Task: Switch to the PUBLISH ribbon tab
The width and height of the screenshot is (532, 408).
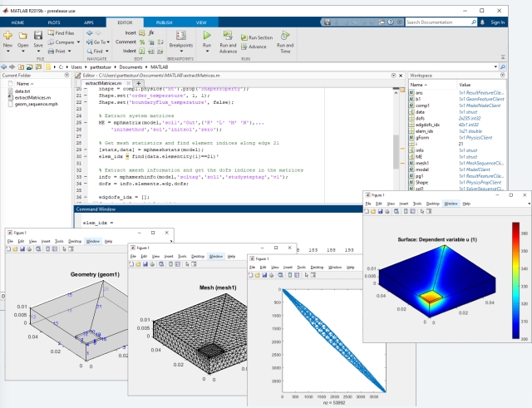Action: point(165,22)
